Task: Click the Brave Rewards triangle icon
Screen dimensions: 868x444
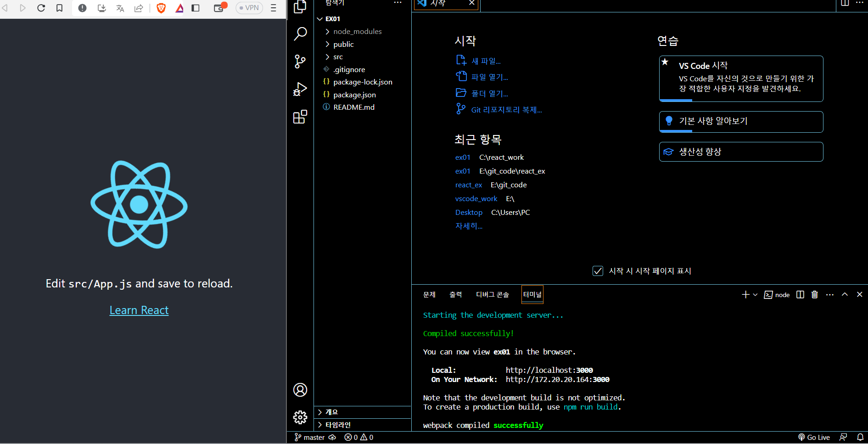Action: (x=179, y=8)
